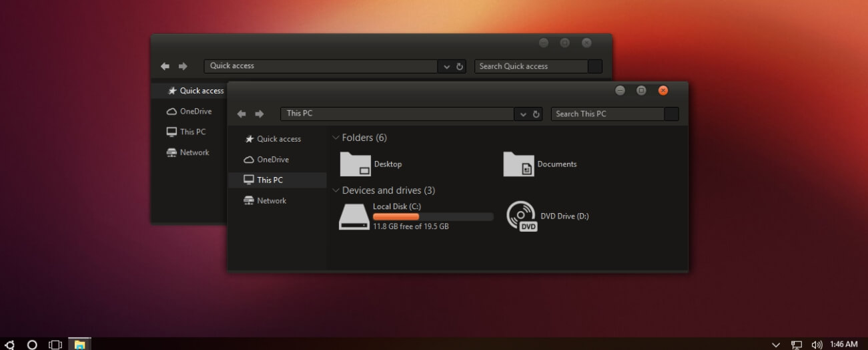The image size is (868, 350).
Task: Click the Local Disk (C:) usage bar
Action: pyautogui.click(x=433, y=216)
